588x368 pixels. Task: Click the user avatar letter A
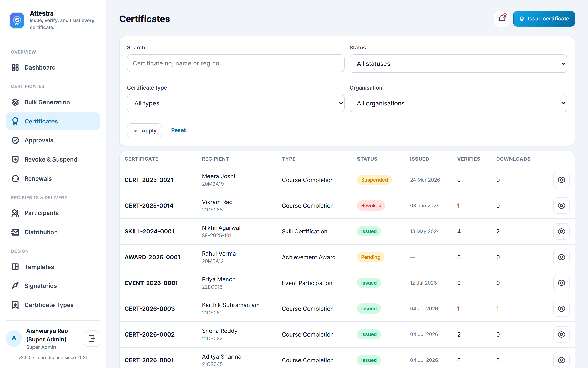coord(14,338)
